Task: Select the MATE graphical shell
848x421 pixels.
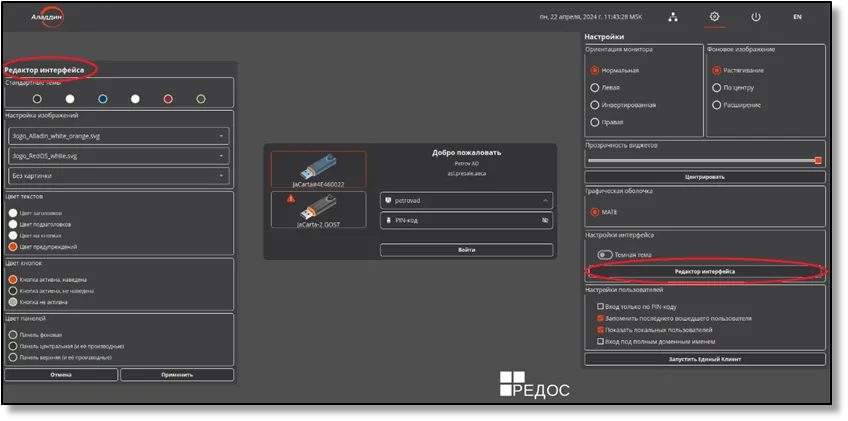Action: click(x=595, y=212)
